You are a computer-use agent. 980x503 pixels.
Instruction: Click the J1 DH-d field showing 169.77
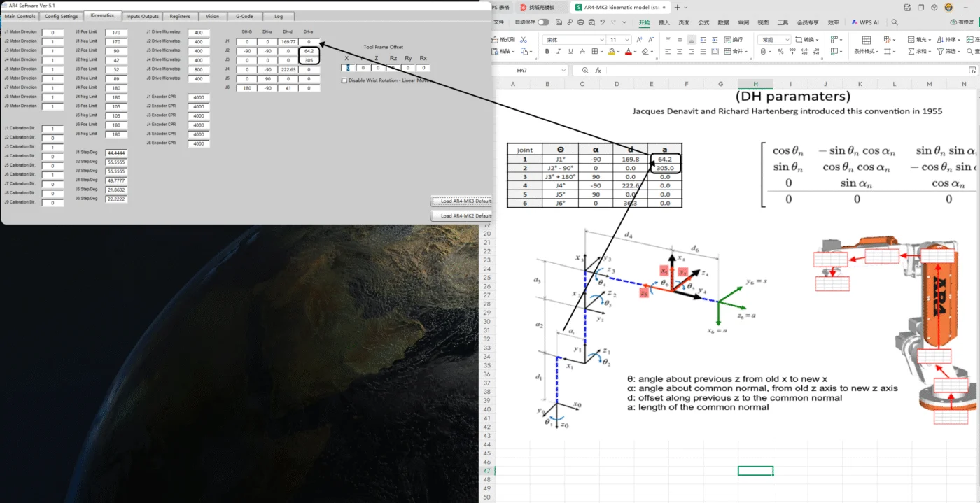[288, 42]
